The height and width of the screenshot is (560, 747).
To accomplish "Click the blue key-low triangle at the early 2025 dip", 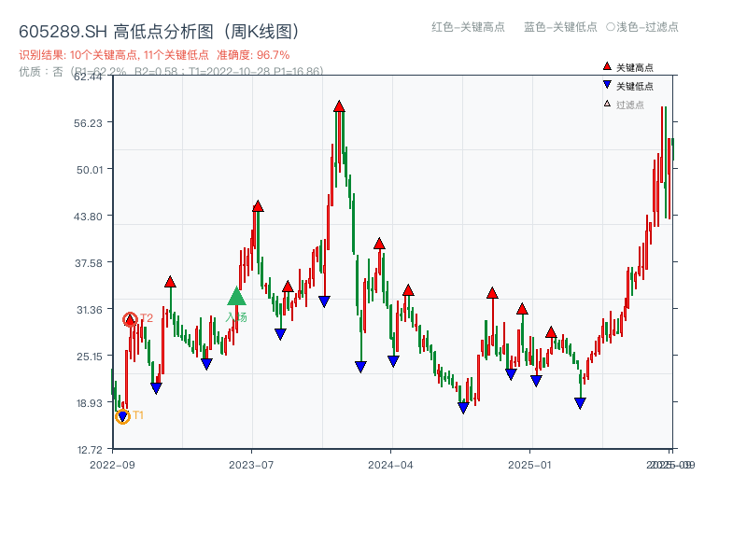I will (x=580, y=401).
